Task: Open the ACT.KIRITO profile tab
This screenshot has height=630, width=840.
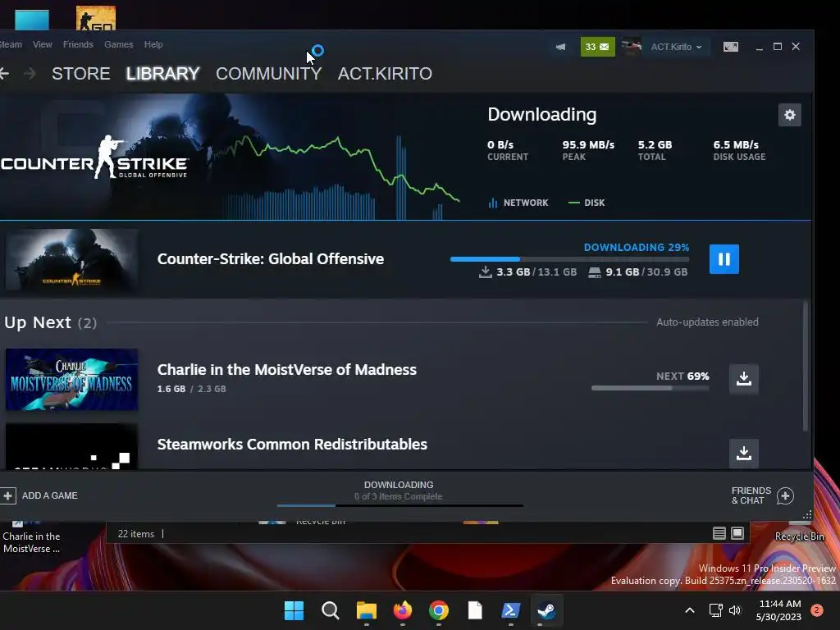Action: point(385,73)
